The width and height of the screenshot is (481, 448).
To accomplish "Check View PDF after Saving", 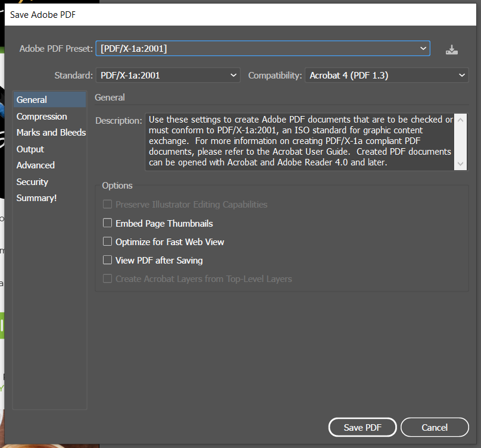I will tap(108, 260).
